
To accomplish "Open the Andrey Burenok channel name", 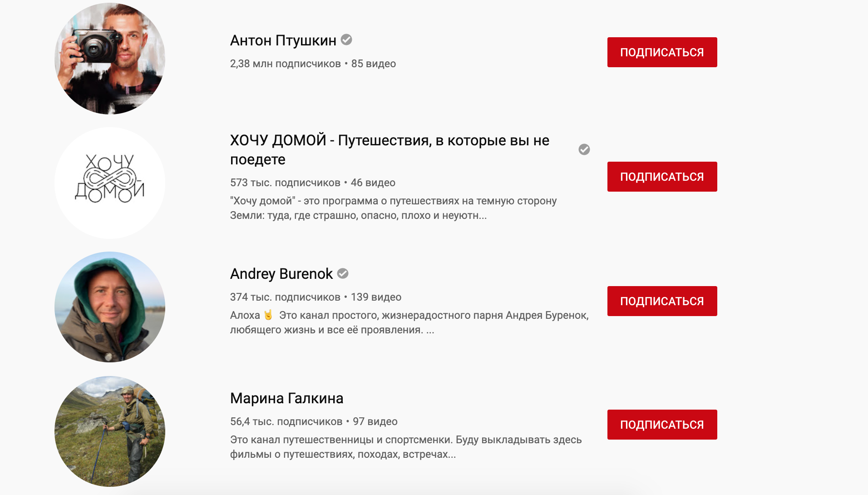I will tap(281, 274).
